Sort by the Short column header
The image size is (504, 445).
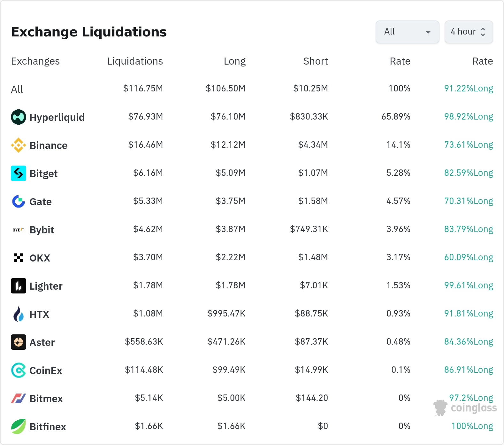315,61
